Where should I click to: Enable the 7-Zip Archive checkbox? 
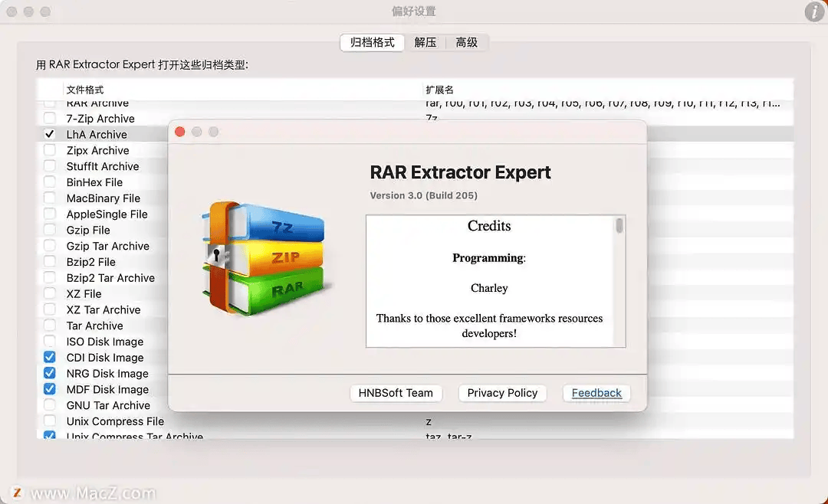[50, 118]
